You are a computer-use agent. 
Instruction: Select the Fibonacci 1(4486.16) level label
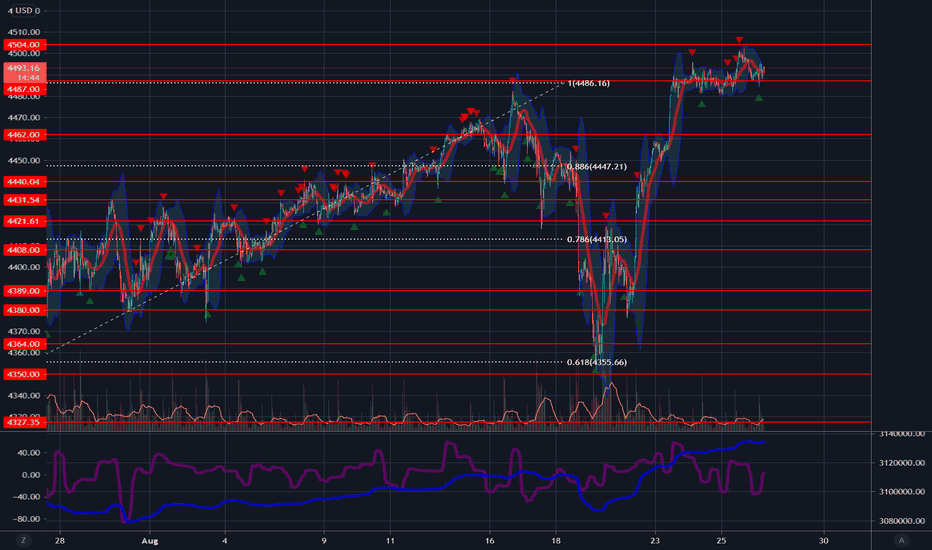click(x=588, y=83)
